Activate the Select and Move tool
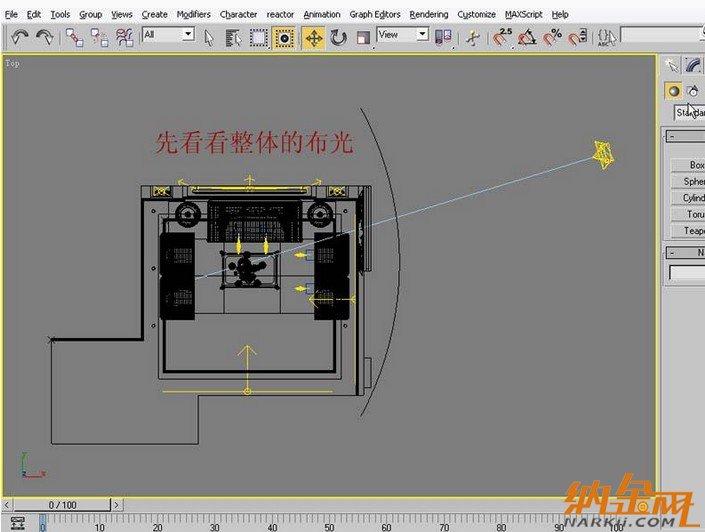Viewport: 705px width, 532px height. pyautogui.click(x=313, y=37)
